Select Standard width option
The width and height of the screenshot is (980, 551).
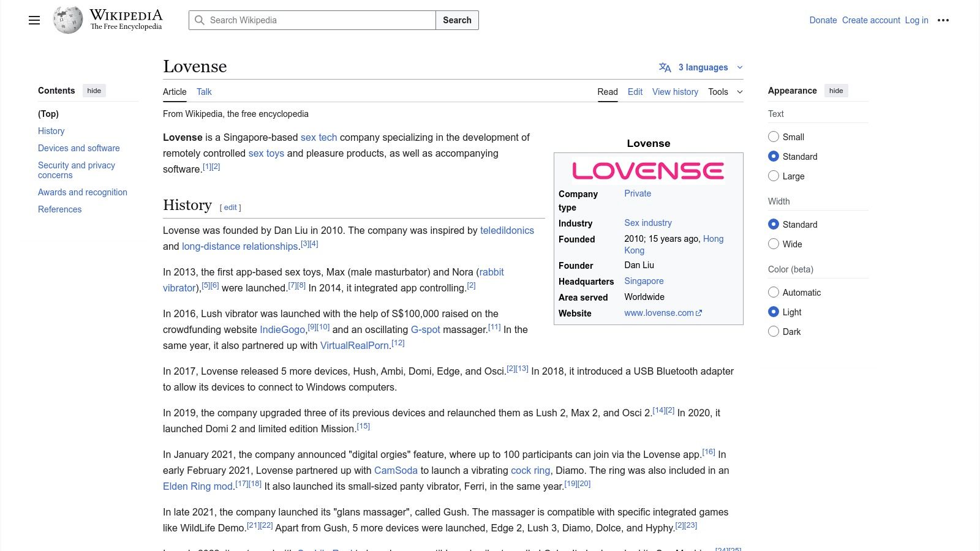point(774,224)
